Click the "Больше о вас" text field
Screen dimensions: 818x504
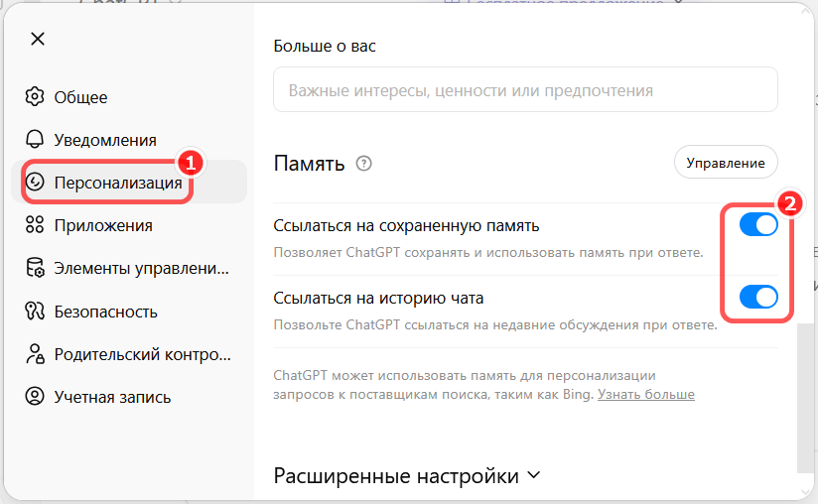(525, 90)
